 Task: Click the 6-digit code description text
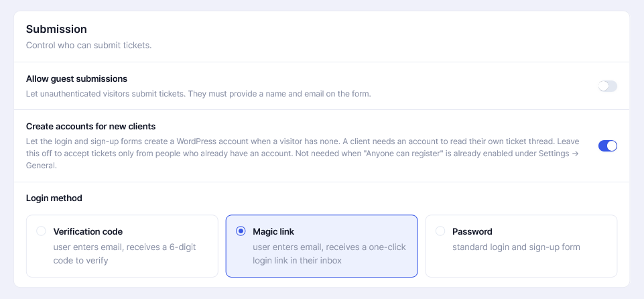125,254
